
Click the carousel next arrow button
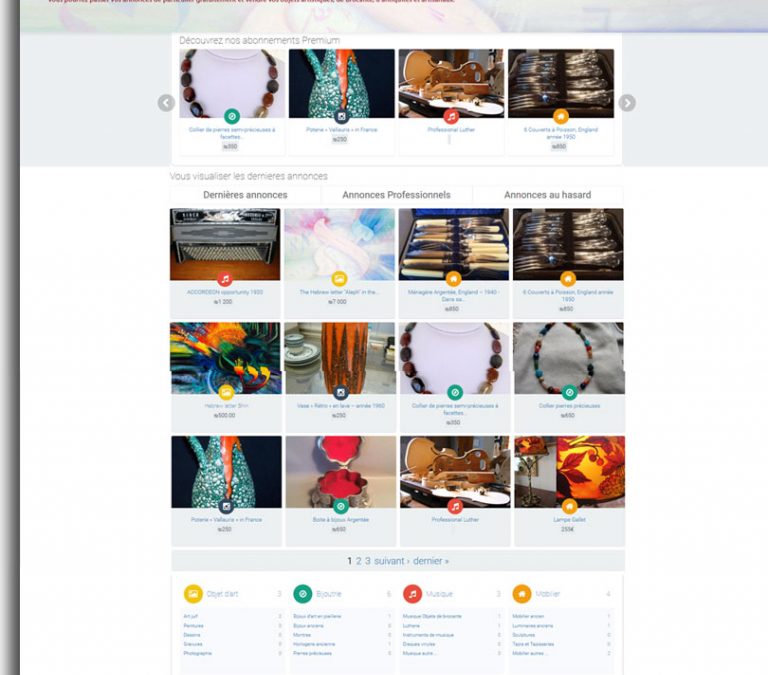[627, 103]
